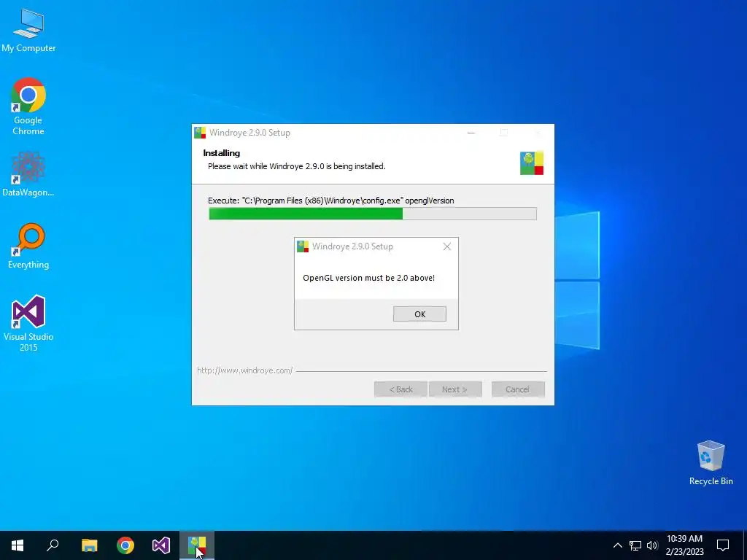Select Visual Studio 2015 desktop shortcut
Screen dimensions: 747x560
(28, 323)
